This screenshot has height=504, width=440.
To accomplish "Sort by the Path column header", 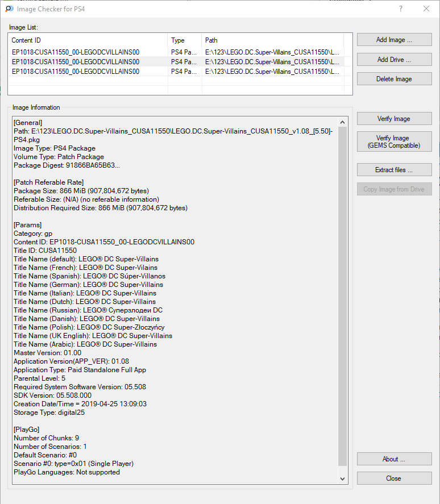I will click(x=273, y=40).
